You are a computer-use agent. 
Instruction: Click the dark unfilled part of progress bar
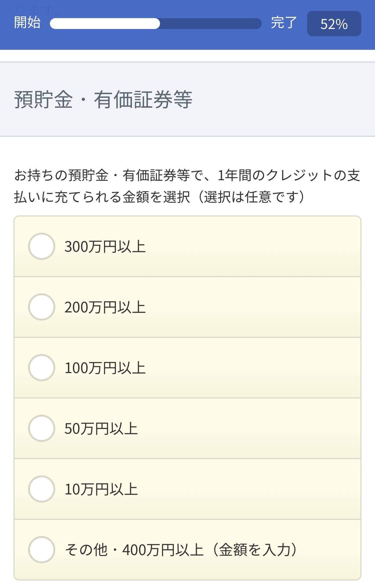point(211,24)
